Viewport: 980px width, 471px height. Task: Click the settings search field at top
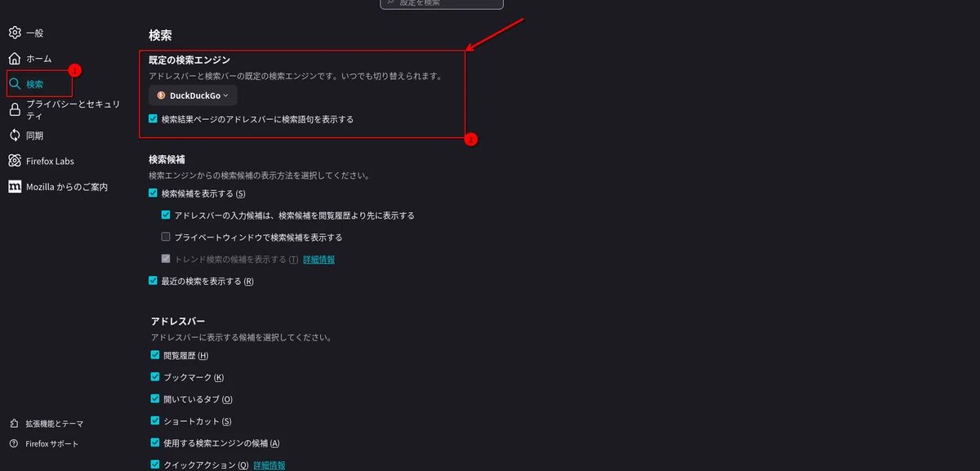pyautogui.click(x=441, y=3)
